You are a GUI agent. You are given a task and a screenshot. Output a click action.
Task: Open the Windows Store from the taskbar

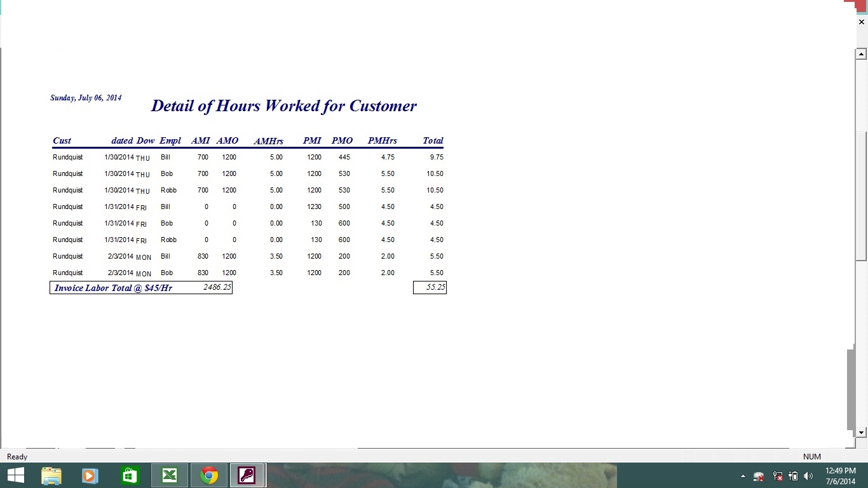pyautogui.click(x=130, y=475)
